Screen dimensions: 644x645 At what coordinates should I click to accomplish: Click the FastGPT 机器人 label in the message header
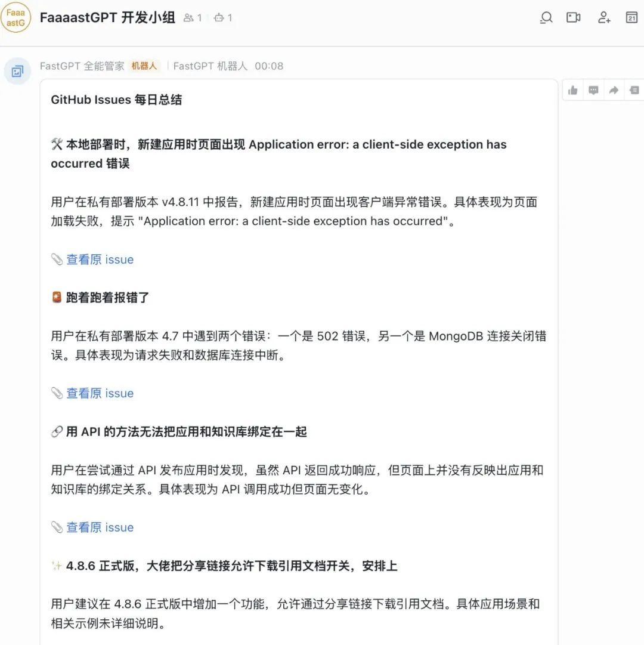(x=210, y=66)
